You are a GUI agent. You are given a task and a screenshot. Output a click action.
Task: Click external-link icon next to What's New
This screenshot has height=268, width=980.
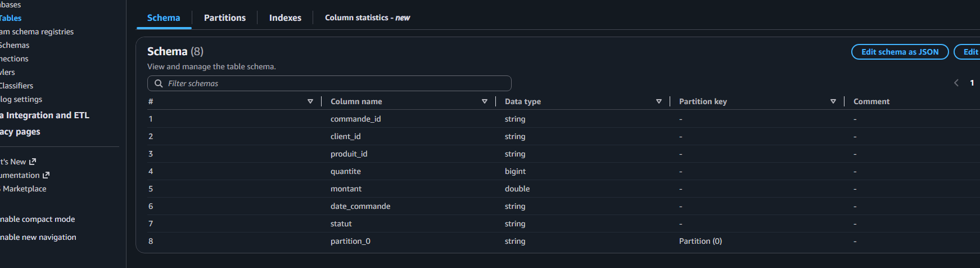click(33, 162)
